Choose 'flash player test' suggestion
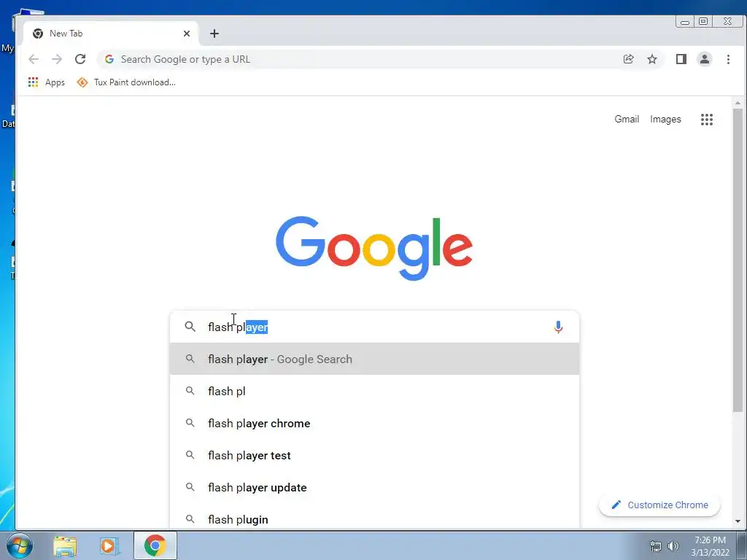This screenshot has height=560, width=747. pos(374,455)
